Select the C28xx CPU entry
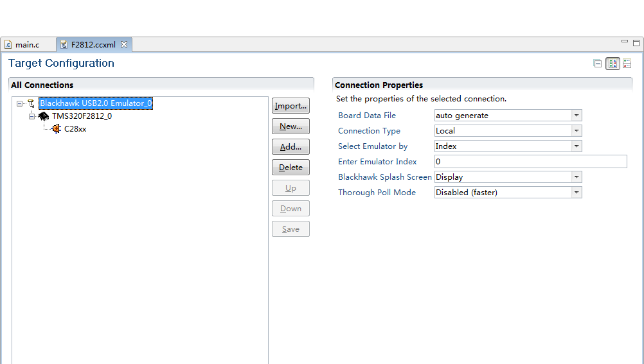644x364 pixels. click(75, 129)
